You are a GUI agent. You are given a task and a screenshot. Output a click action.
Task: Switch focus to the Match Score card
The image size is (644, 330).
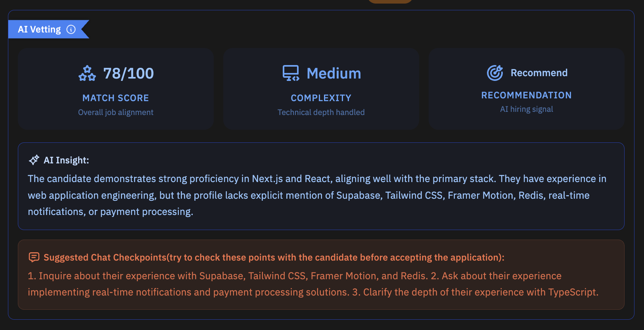(x=115, y=88)
